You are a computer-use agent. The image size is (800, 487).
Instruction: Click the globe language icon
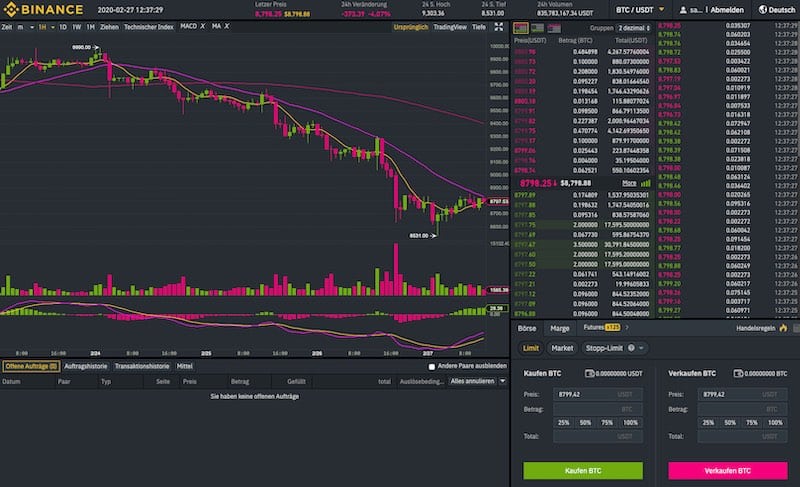(763, 10)
